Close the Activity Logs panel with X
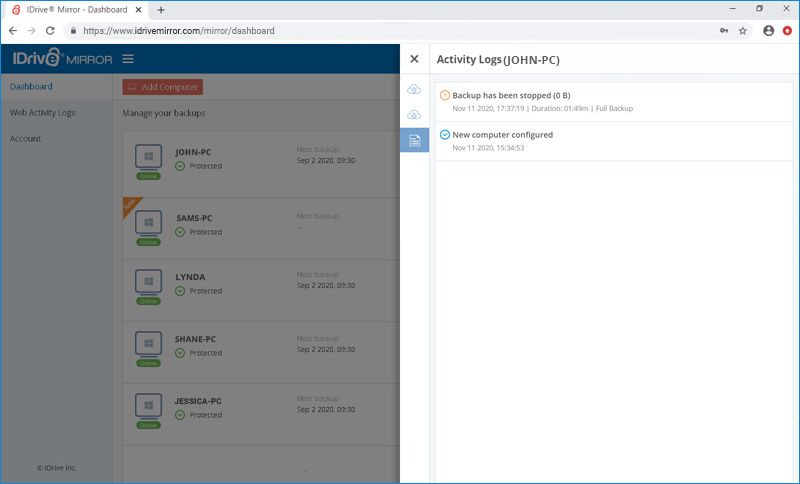800x484 pixels. pos(414,60)
